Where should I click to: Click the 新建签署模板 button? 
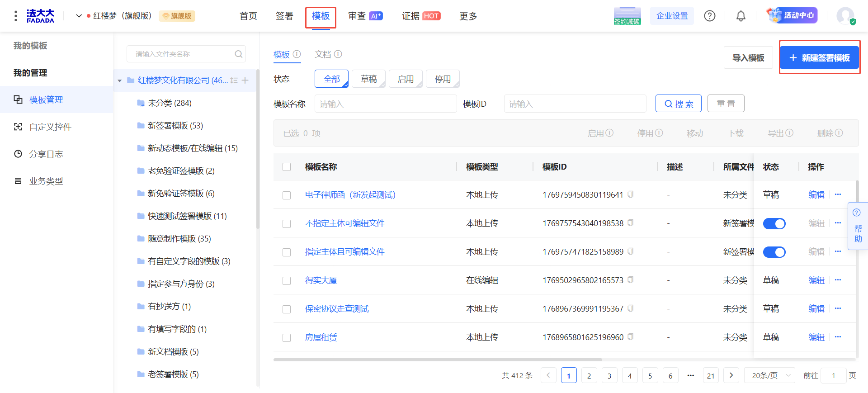819,58
